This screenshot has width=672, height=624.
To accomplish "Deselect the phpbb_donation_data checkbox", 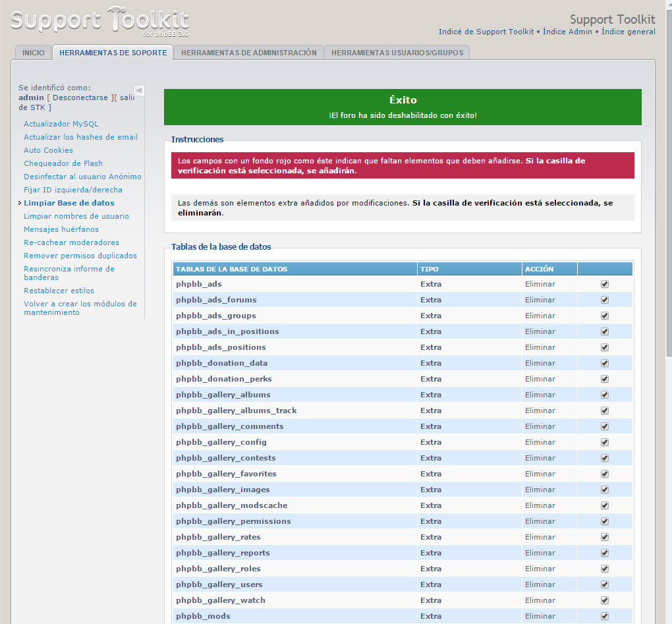I will (604, 363).
